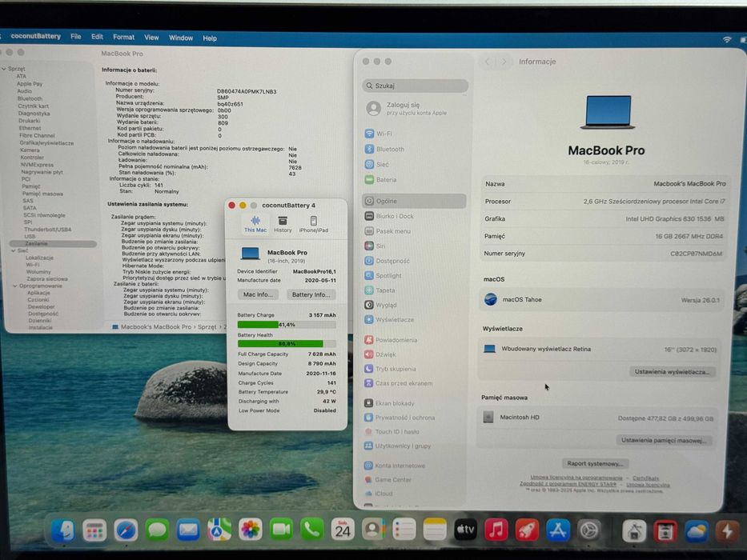Go back using settings back chevron
The width and height of the screenshot is (747, 560).
(x=488, y=62)
